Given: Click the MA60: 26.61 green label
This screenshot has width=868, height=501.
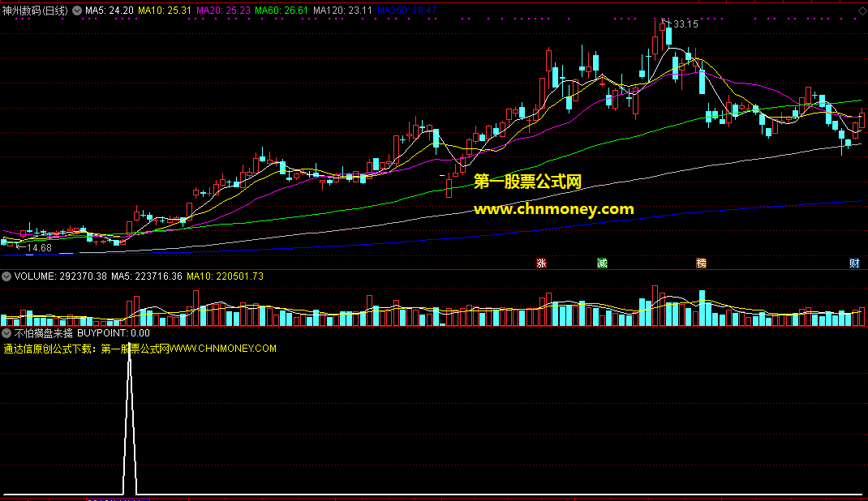Looking at the screenshot, I should coord(281,11).
